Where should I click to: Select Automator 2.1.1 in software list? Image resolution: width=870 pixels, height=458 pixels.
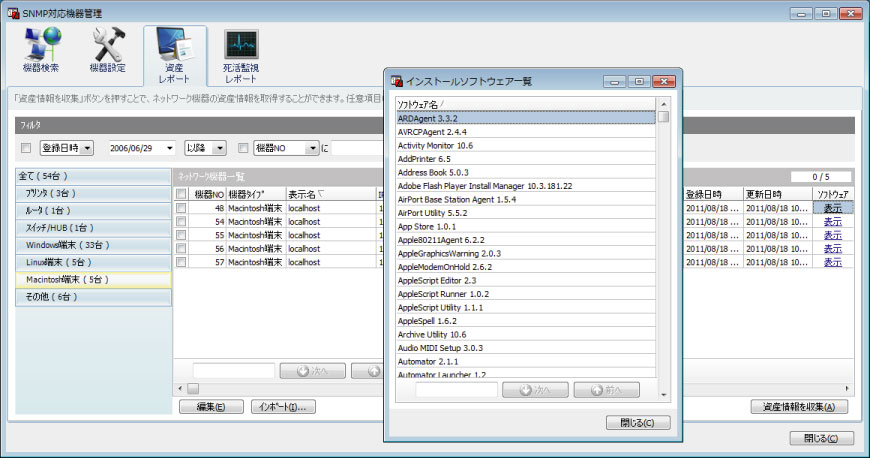click(525, 361)
